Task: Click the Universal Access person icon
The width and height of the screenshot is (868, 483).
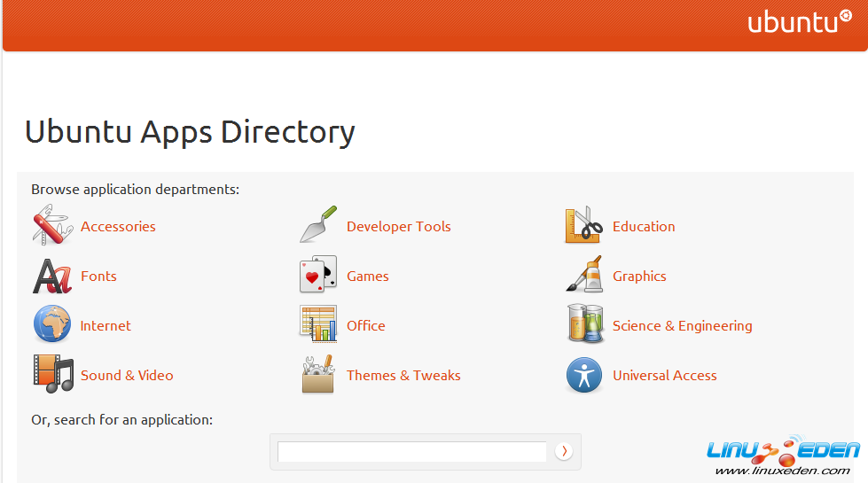Action: pos(584,375)
